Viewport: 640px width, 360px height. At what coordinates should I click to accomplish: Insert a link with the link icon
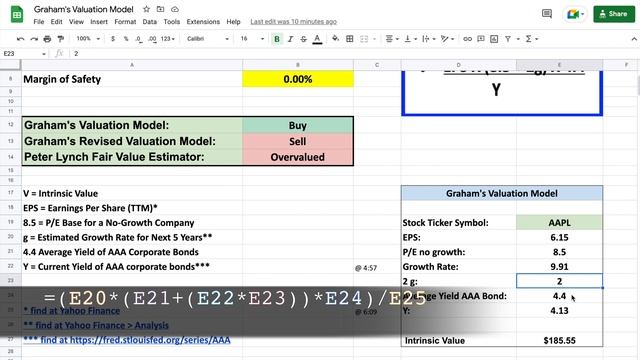(x=467, y=39)
